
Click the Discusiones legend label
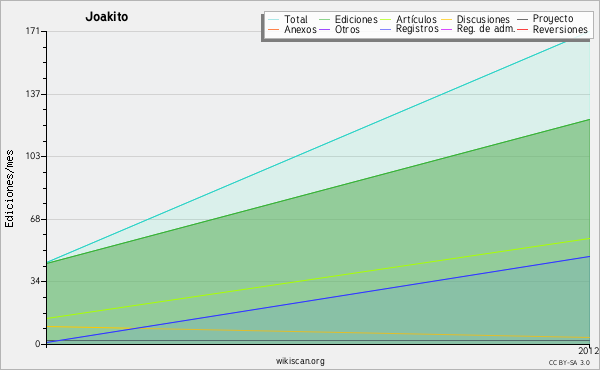(483, 19)
